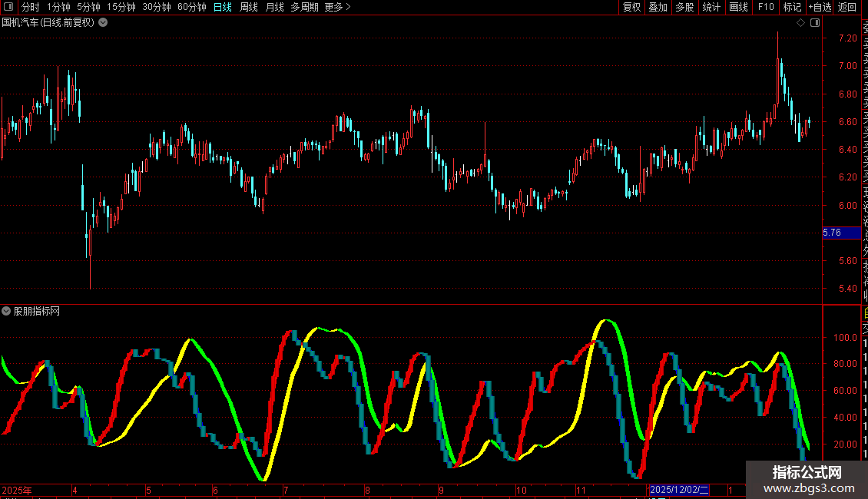The image size is (868, 499).
Task: Click the 标记 mark button
Action: (x=792, y=7)
